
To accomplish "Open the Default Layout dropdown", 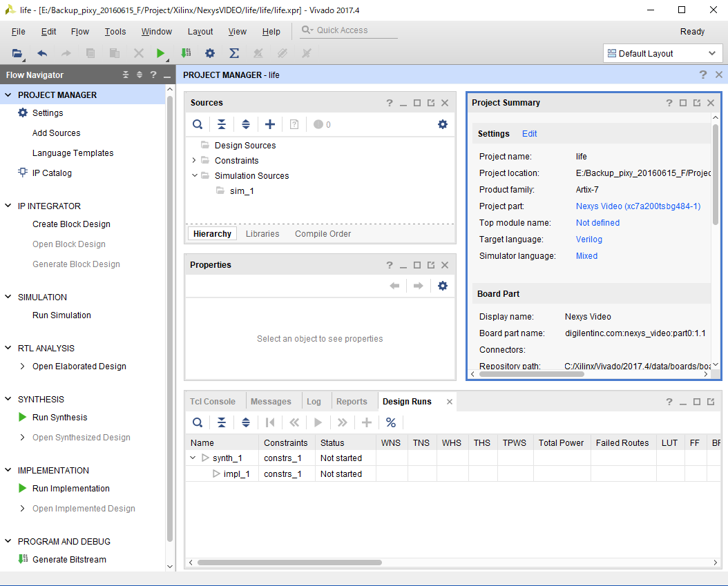I will tap(662, 53).
